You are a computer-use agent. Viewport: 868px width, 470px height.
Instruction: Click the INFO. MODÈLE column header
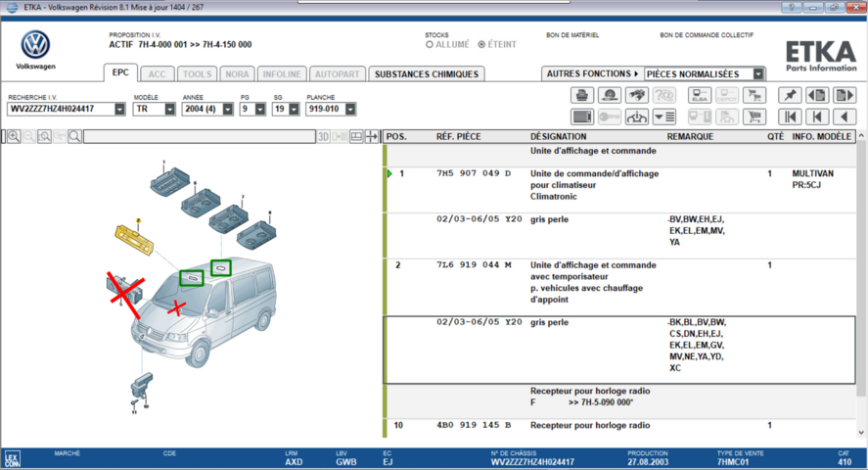click(x=821, y=137)
